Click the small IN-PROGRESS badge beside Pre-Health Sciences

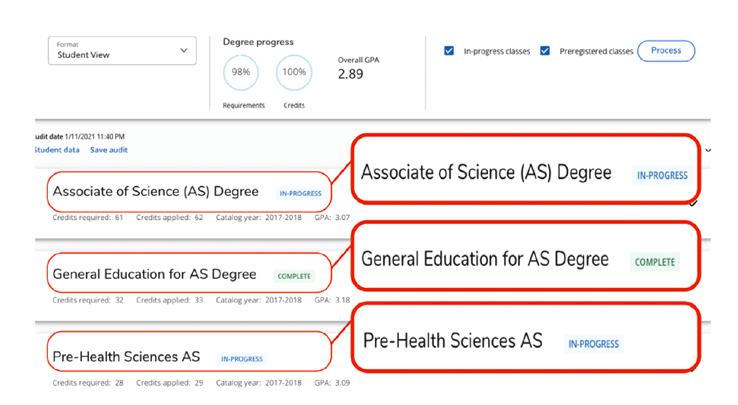(240, 357)
